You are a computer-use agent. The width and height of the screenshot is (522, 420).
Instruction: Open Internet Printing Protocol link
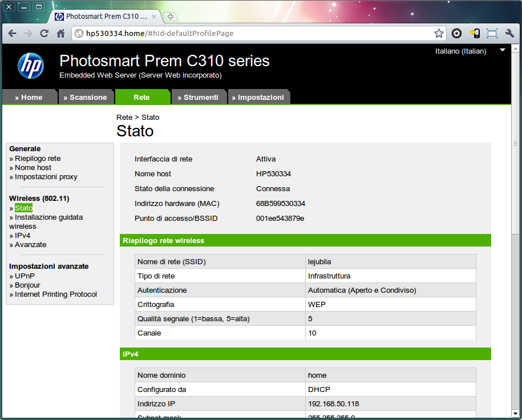55,294
